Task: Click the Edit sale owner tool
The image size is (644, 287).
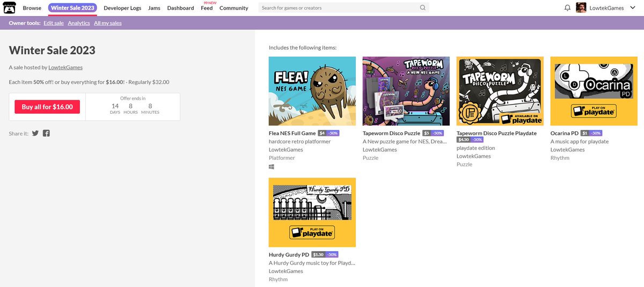Action: pyautogui.click(x=53, y=23)
